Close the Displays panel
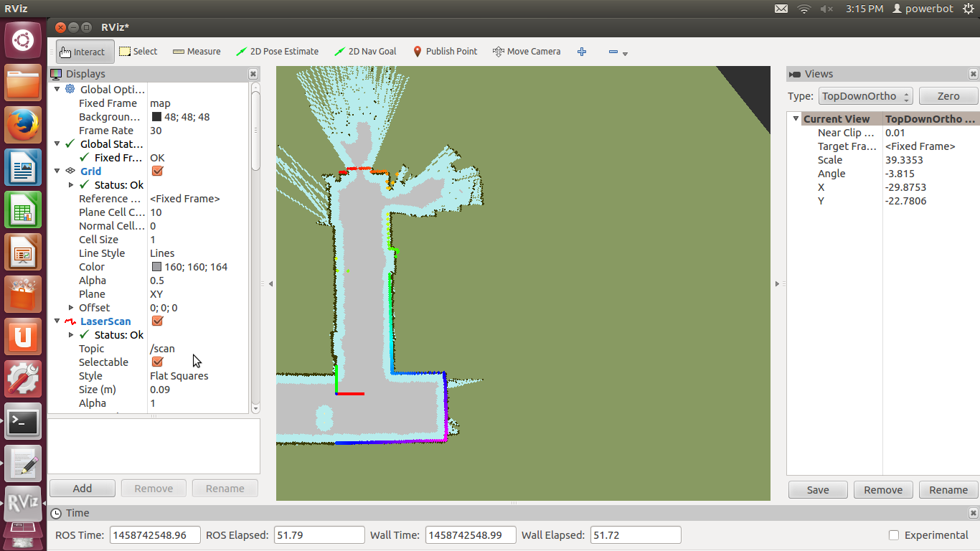Screen dimensions: 980x551 click(253, 74)
